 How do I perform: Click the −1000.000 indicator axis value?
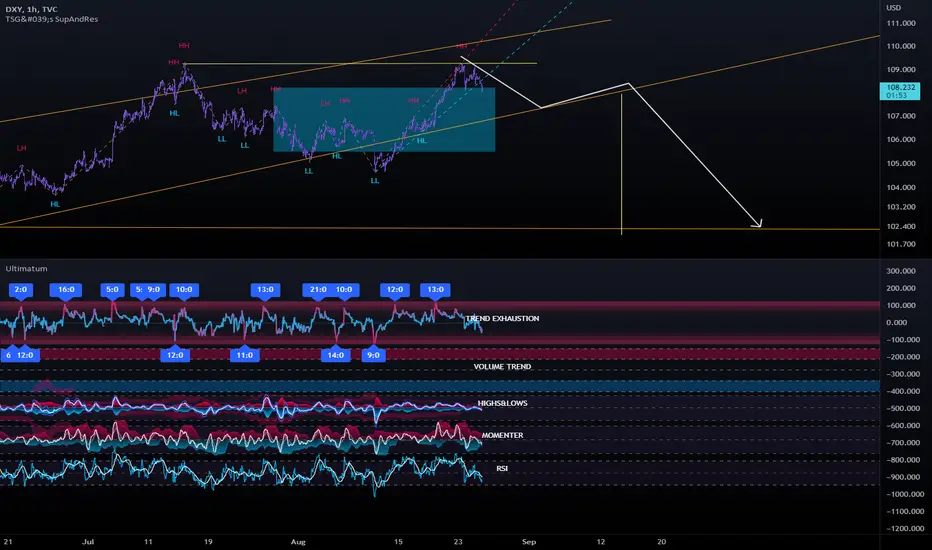[x=903, y=494]
